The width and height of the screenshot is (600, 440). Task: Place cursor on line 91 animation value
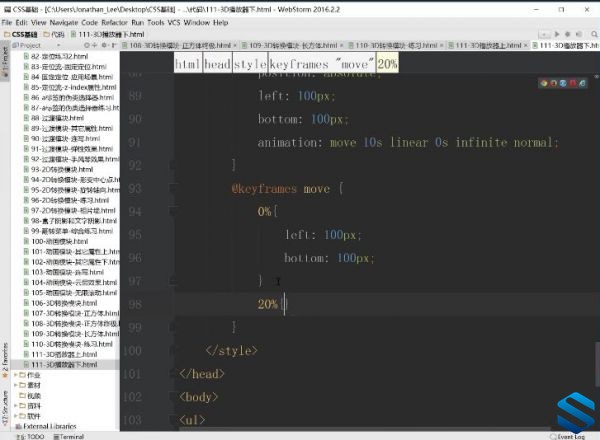coord(444,143)
